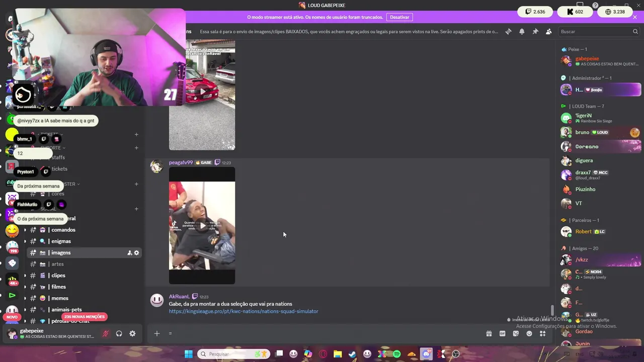The image size is (644, 362).
Task: Open the gift icon in message bar
Action: [x=489, y=333]
